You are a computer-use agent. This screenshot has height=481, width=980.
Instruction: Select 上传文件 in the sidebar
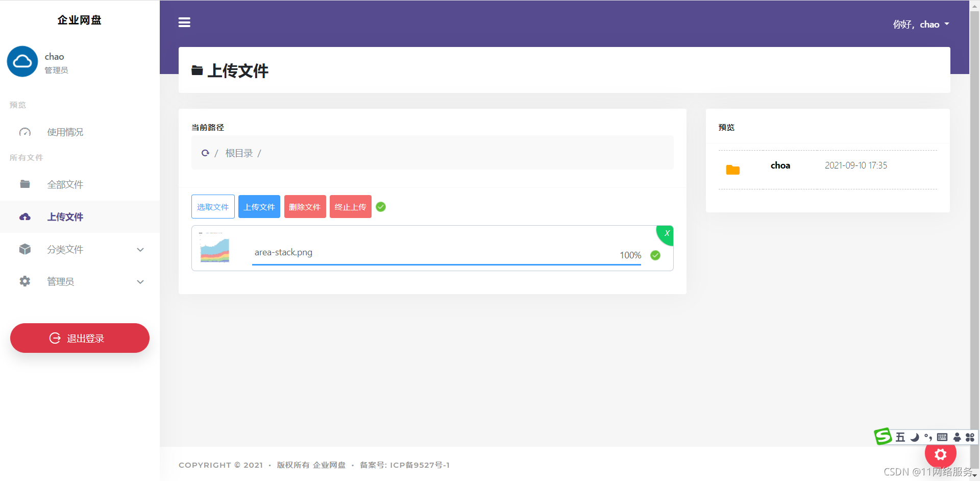[65, 217]
